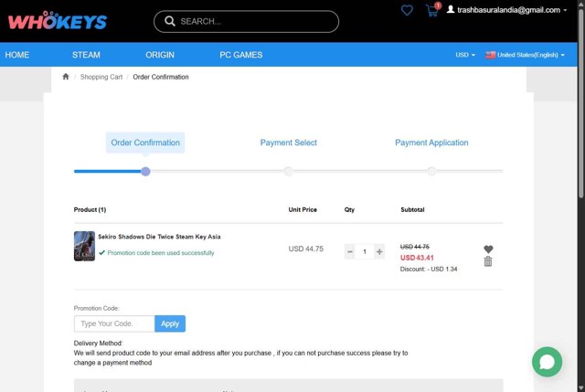
Task: Click the WhoKeys logo
Action: tap(58, 20)
